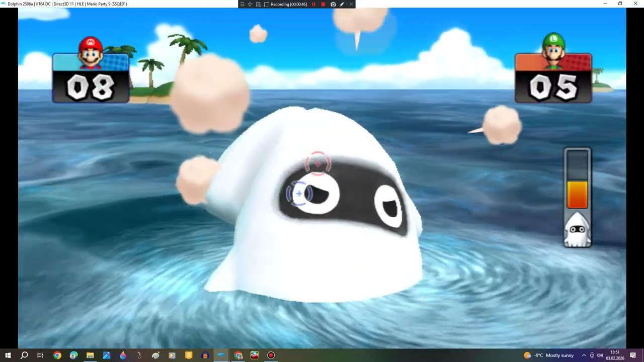Open the colorful droplet app in taskbar

coord(123,355)
